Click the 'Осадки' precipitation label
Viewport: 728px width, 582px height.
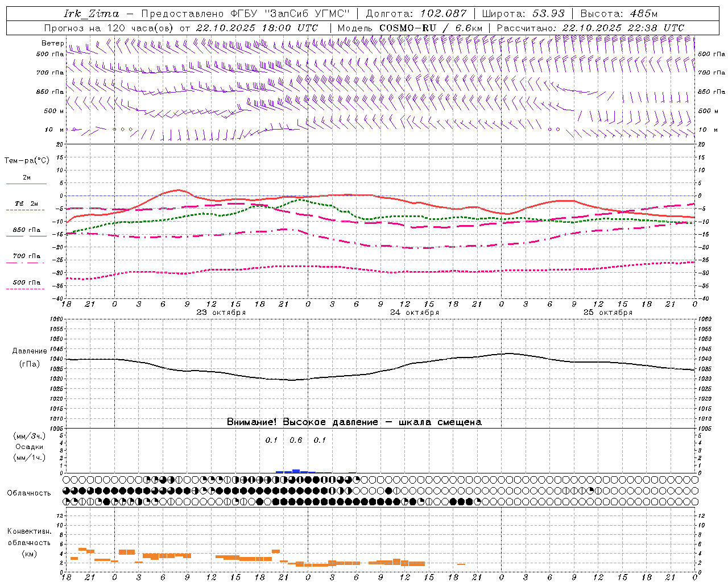(30, 447)
